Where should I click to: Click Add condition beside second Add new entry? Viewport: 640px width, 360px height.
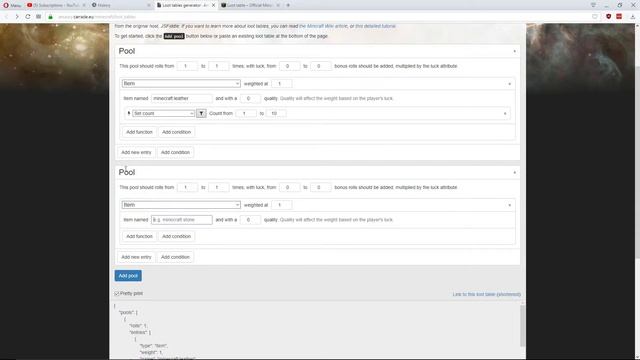click(175, 257)
